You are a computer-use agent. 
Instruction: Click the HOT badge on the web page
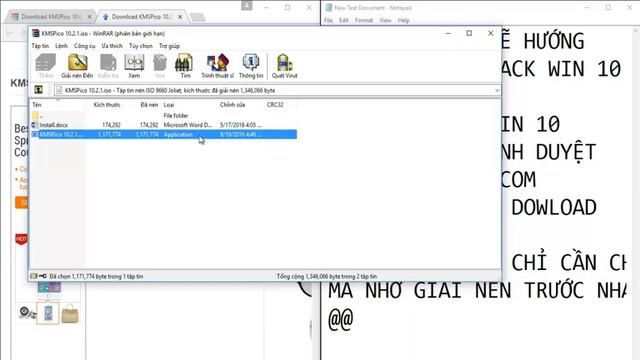pyautogui.click(x=21, y=239)
